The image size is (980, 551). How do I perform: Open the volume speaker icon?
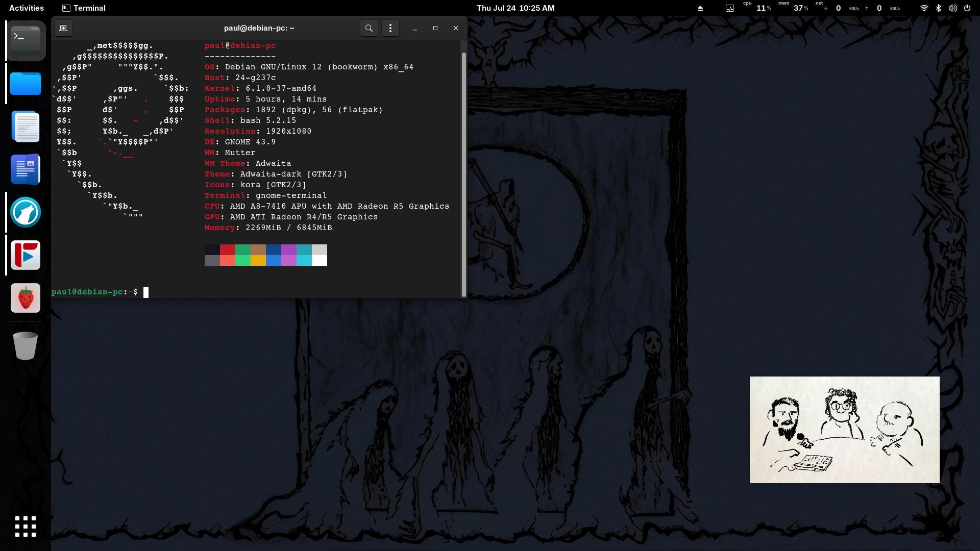pos(952,8)
